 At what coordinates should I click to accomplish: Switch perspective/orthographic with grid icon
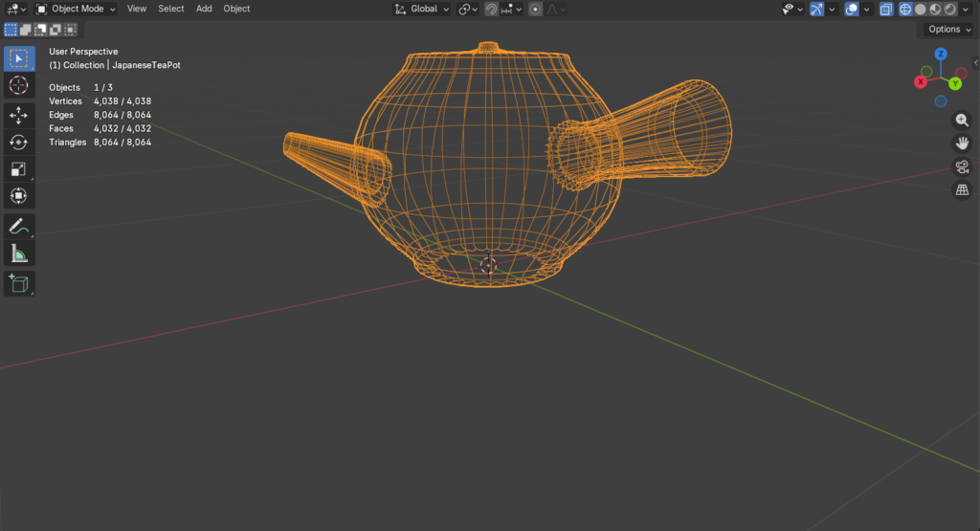(962, 189)
